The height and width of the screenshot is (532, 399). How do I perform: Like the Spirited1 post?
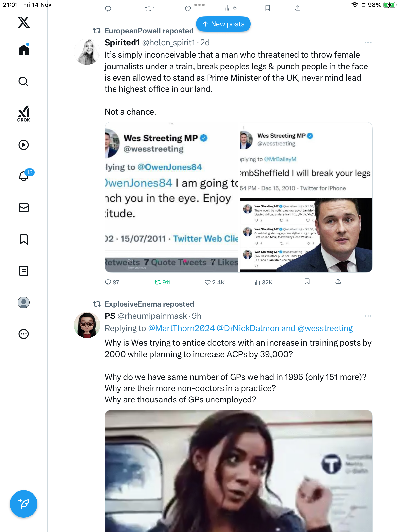click(208, 282)
